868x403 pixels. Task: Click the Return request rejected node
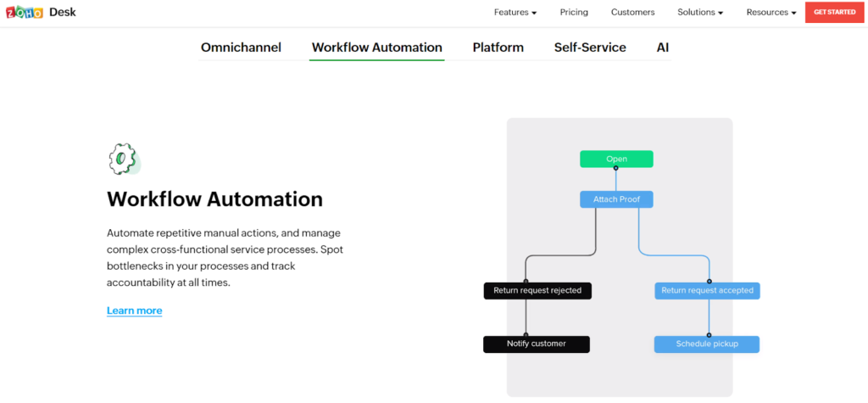(537, 290)
